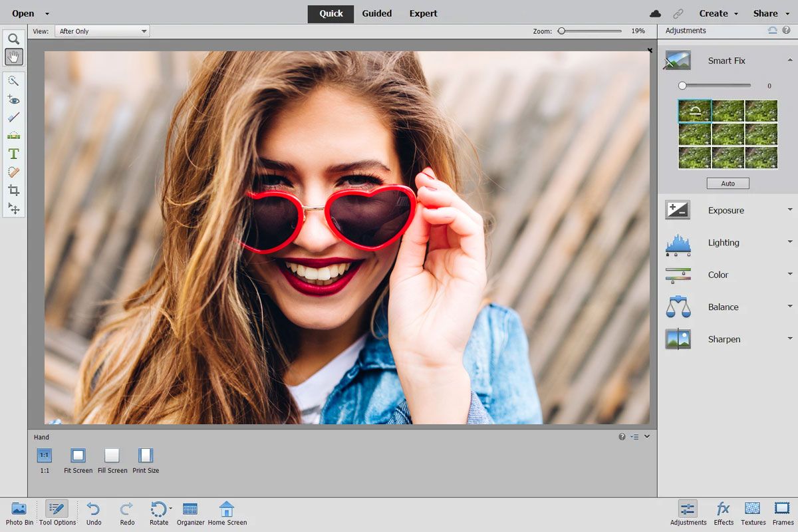Select the Crop tool
This screenshot has width=798, height=532.
coord(13,190)
